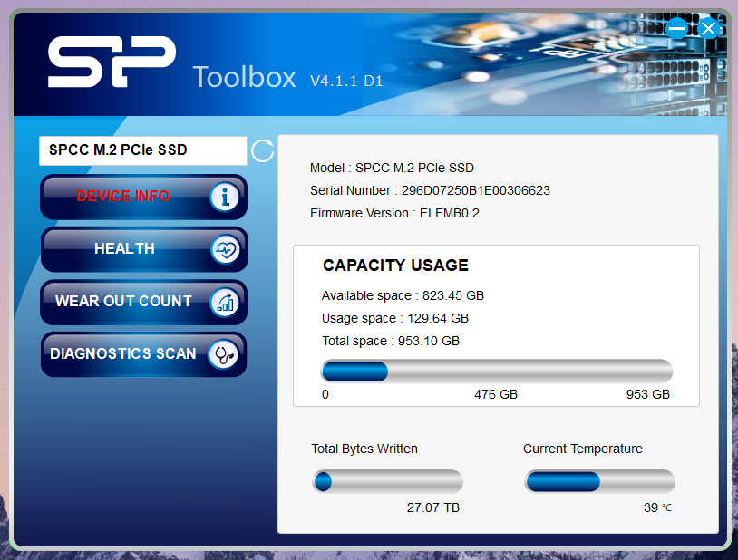Minimize the SP Toolbox window

[677, 28]
